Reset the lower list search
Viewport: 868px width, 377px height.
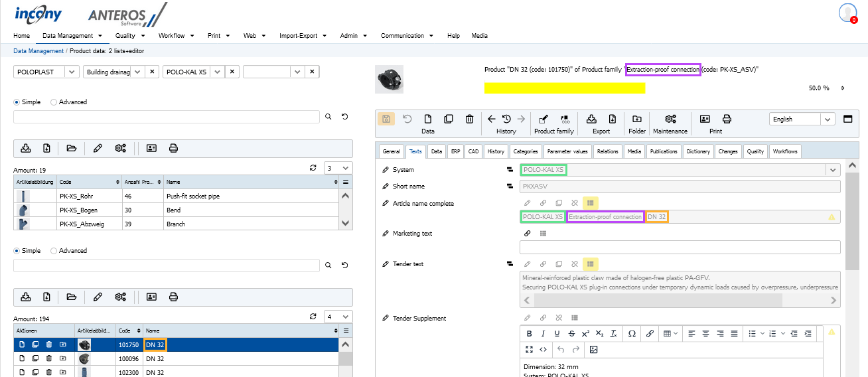pos(345,265)
